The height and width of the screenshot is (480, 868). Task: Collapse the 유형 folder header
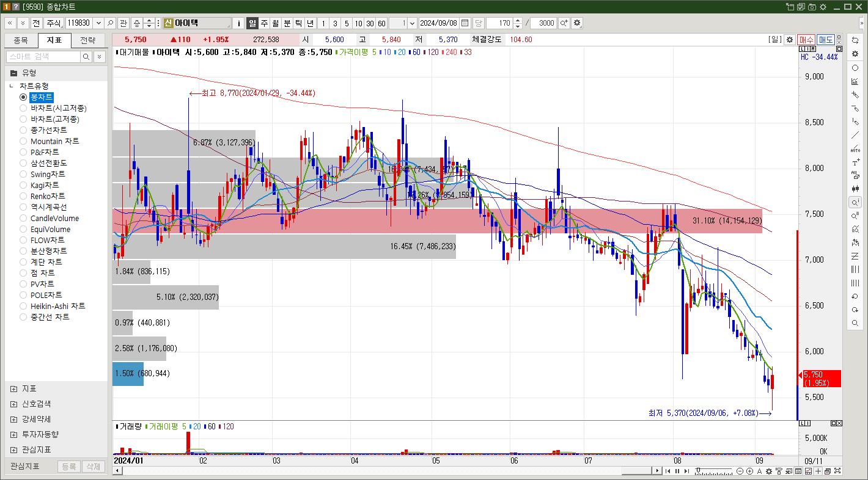tap(56, 73)
